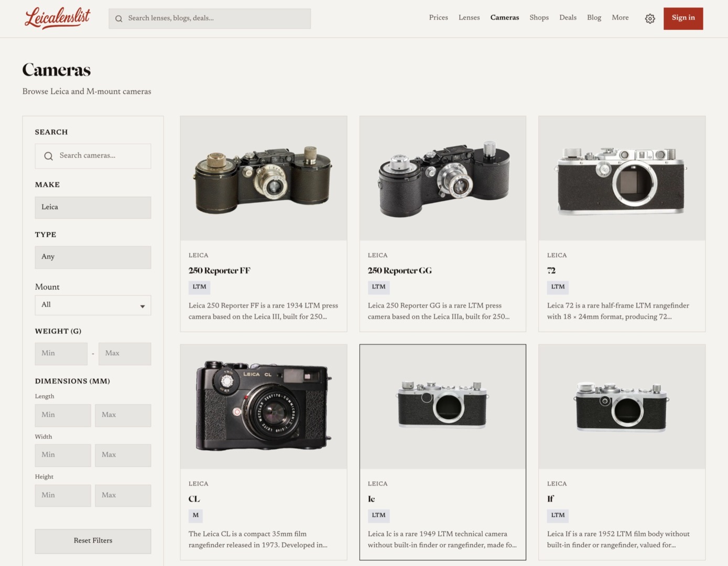This screenshot has height=566, width=728.
Task: Select the Cameras nav item
Action: pos(505,17)
